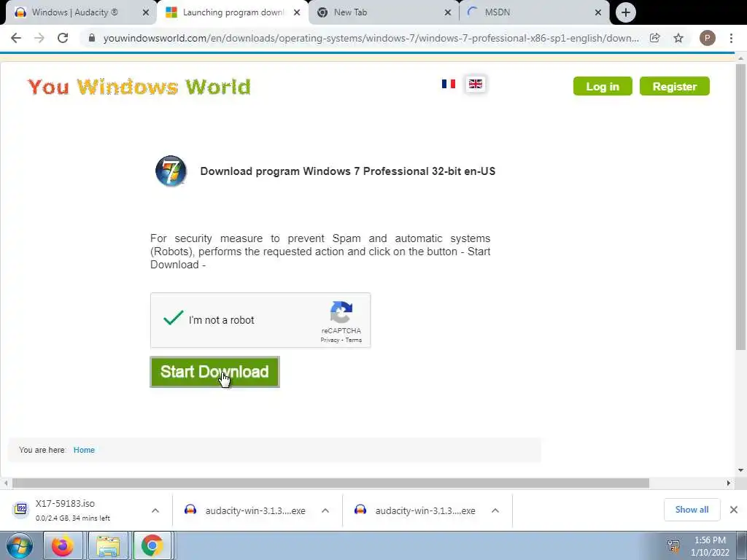The width and height of the screenshot is (747, 560).
Task: Click the Windows 7 logo image
Action: point(171,171)
